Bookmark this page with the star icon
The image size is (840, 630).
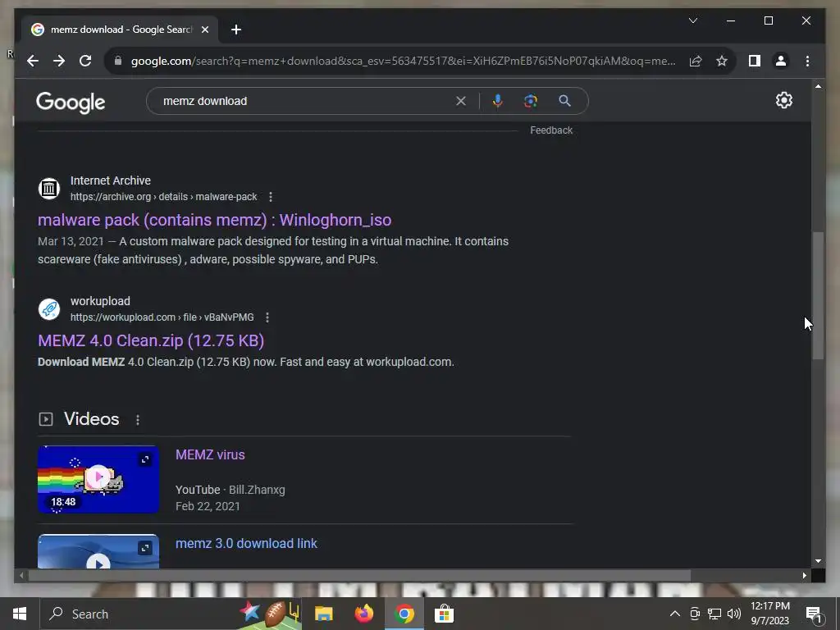(x=722, y=61)
